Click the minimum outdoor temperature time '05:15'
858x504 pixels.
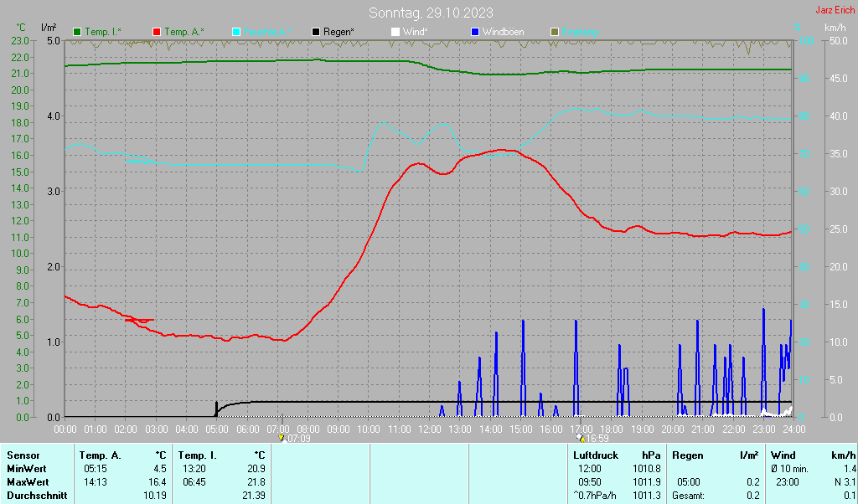coord(96,469)
